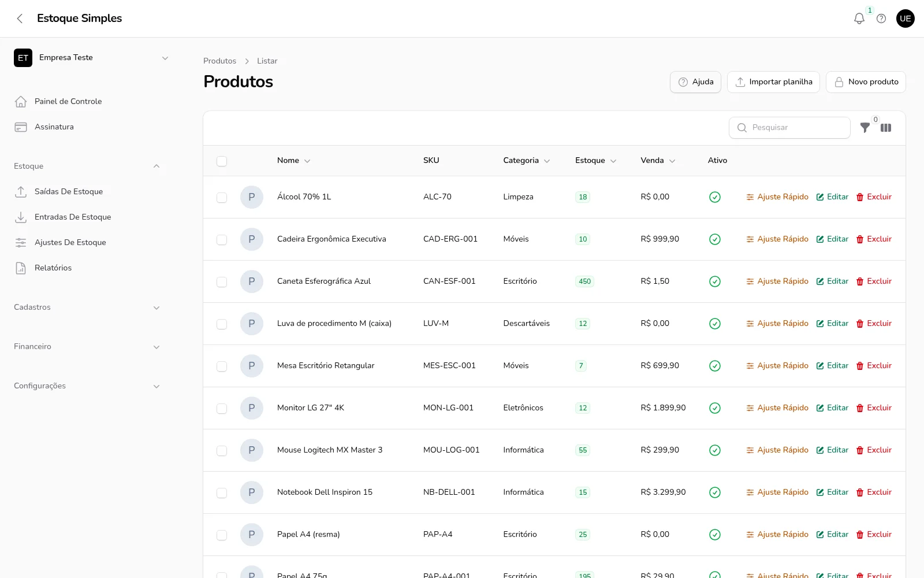
Task: Click active checkmark for Papel A4 (resma)
Action: 715,535
